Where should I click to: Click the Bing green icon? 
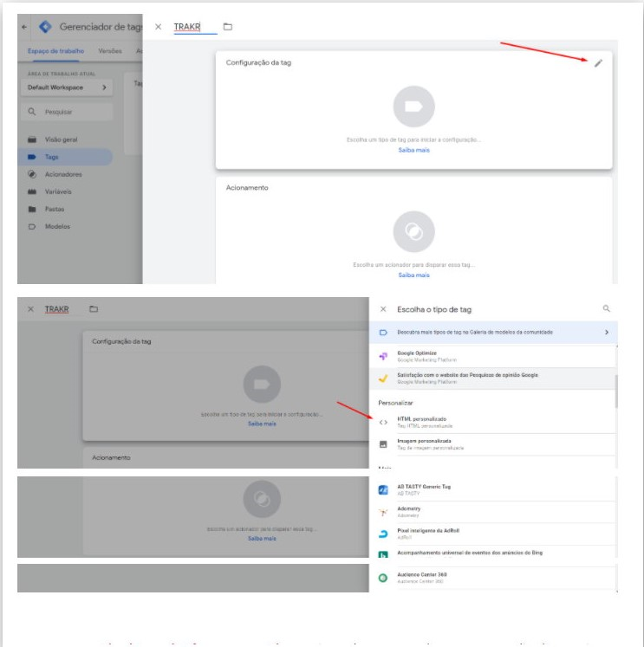pyautogui.click(x=383, y=554)
